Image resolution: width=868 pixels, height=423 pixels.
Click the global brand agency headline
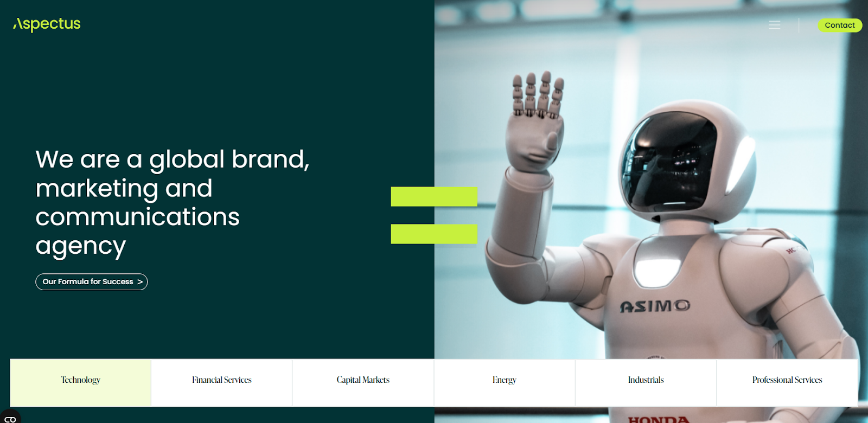click(x=173, y=202)
